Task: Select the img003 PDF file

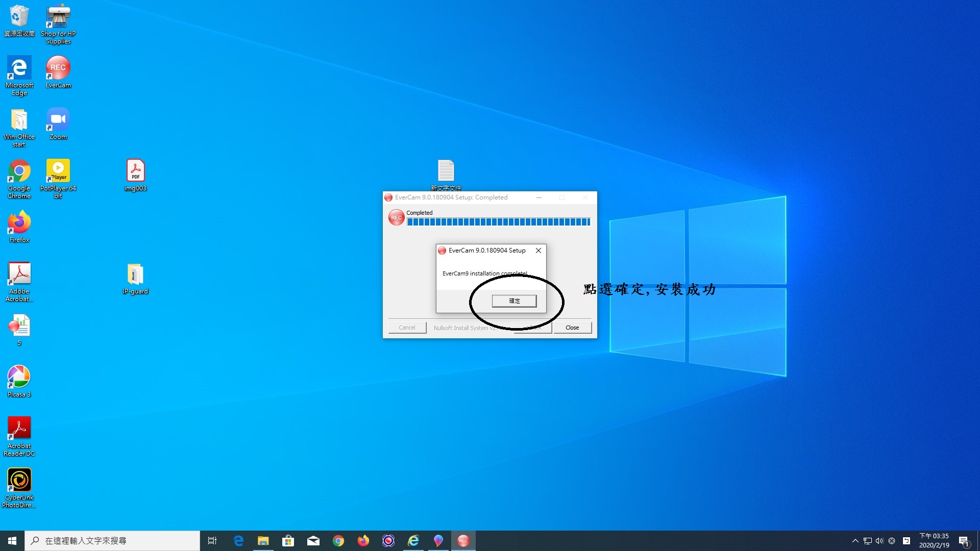Action: (x=135, y=175)
